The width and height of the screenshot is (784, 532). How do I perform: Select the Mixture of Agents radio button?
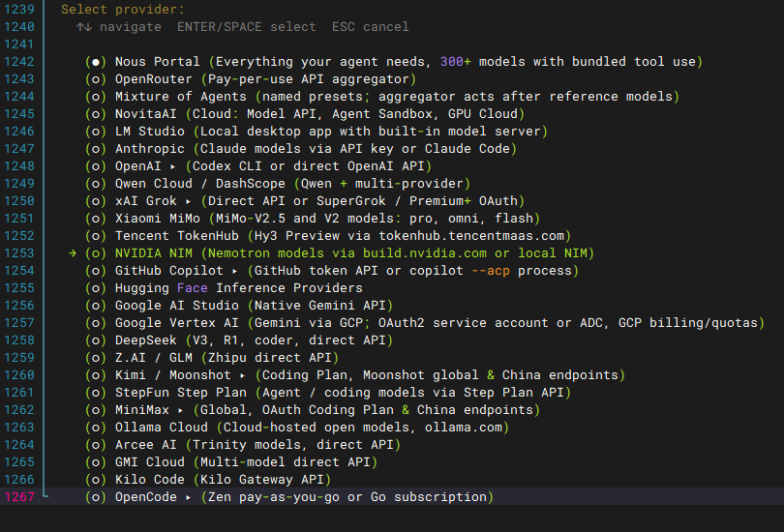(x=96, y=97)
